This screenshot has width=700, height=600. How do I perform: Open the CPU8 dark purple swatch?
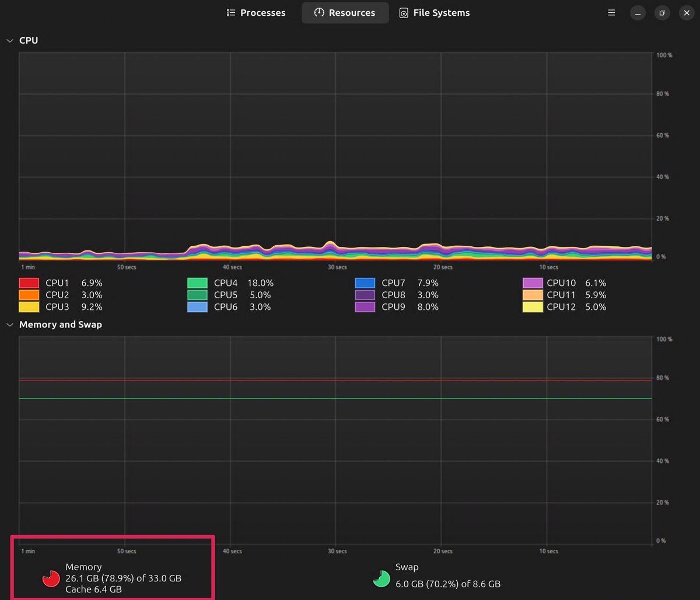click(365, 295)
